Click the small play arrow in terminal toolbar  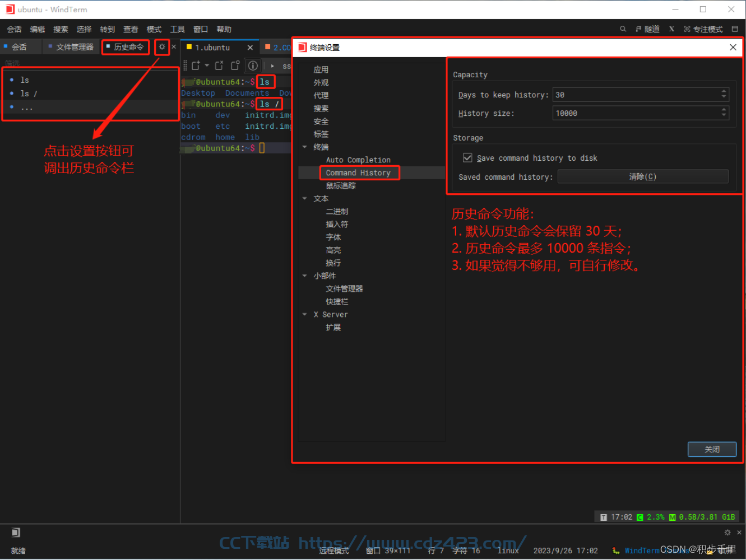pos(273,66)
